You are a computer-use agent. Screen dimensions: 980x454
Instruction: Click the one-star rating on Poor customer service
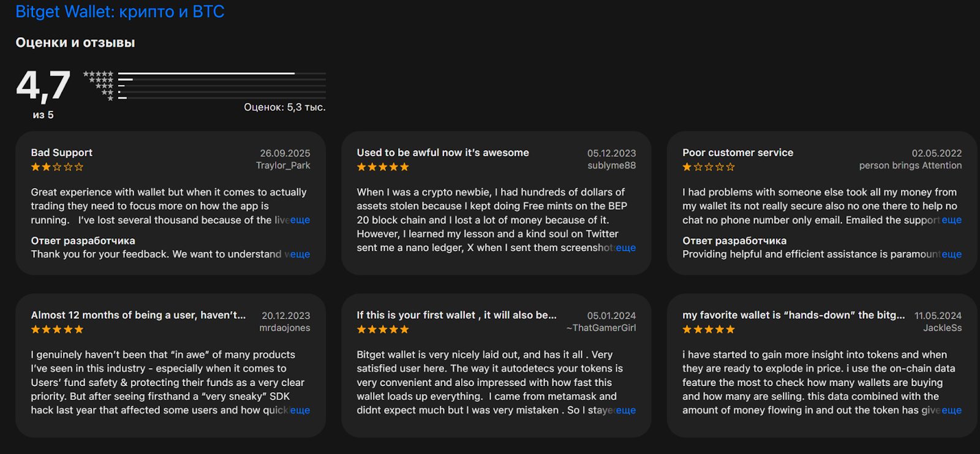click(709, 167)
